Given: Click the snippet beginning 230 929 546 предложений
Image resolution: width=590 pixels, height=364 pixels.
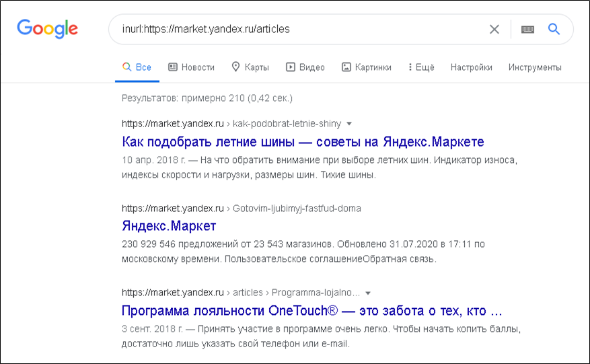Looking at the screenshot, I should coord(303,252).
